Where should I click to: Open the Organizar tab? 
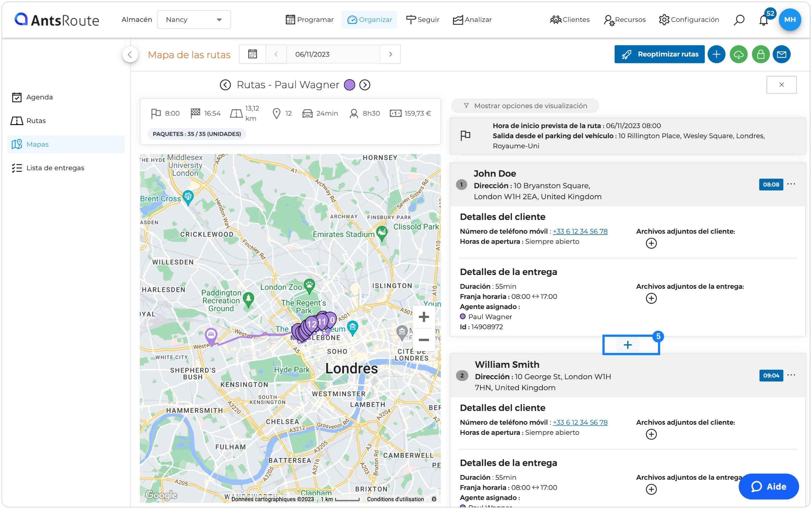369,20
